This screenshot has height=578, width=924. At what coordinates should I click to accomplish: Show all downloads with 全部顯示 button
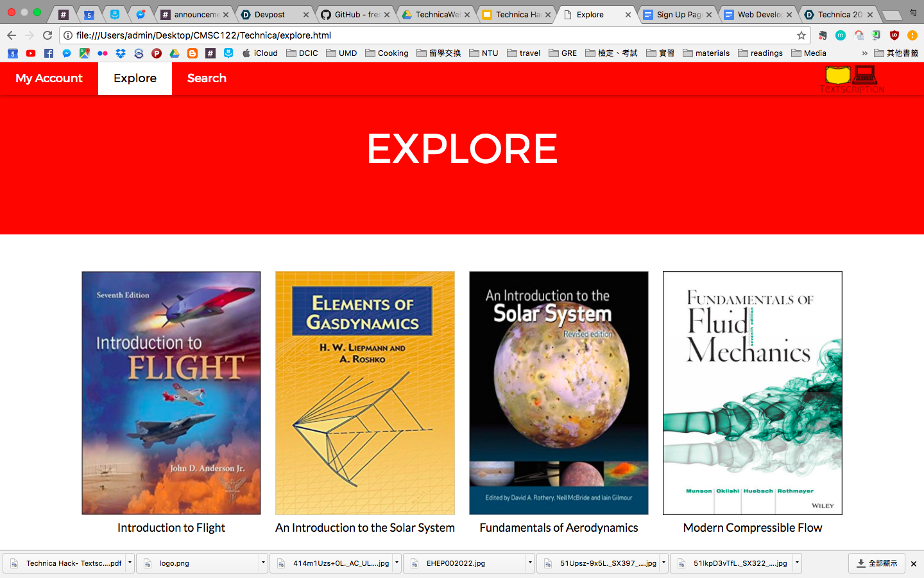coord(877,563)
